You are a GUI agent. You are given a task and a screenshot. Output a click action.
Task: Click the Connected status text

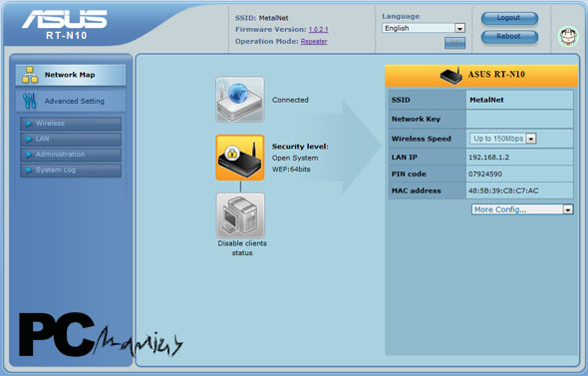290,100
